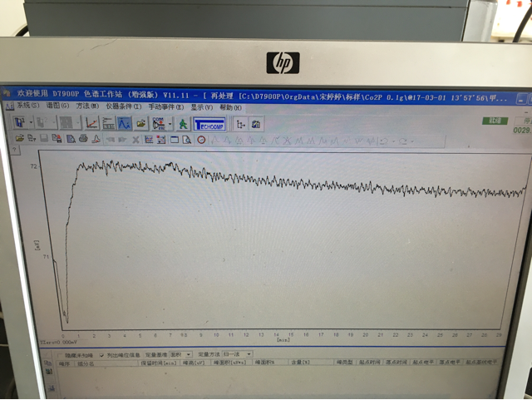Screen dimensions: 532x400
Task: Click the COM port communication icon
Action: [x=159, y=124]
